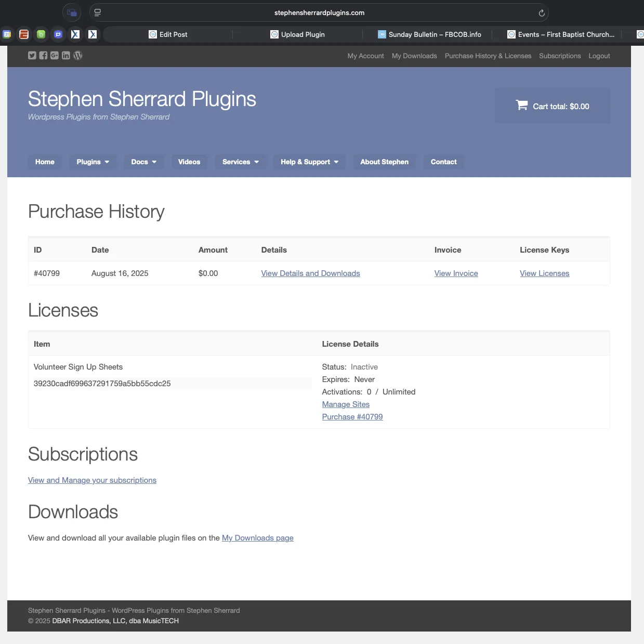Screen dimensions: 644x644
Task: Open the Videos nav item
Action: [x=189, y=162]
